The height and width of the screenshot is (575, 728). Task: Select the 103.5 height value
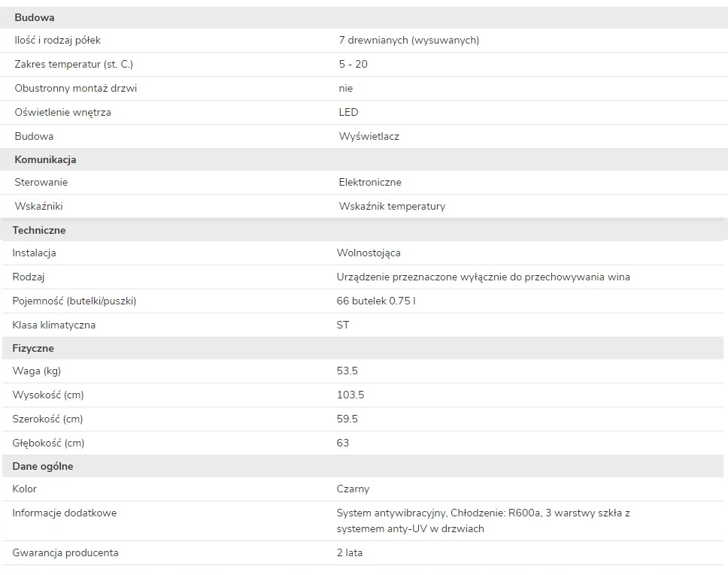click(350, 395)
